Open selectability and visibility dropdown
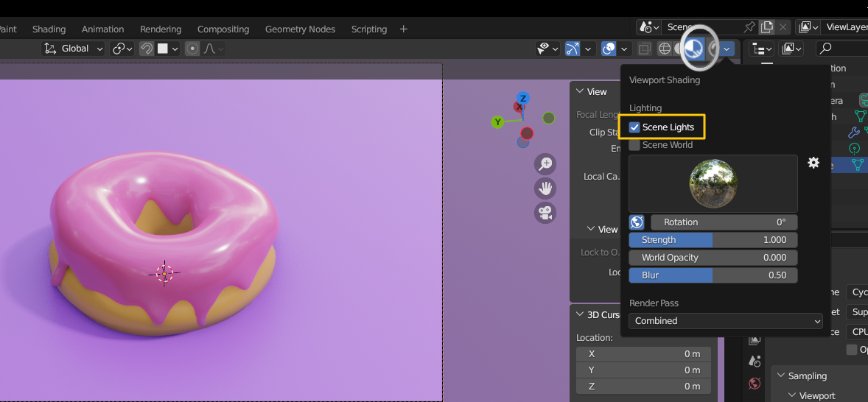This screenshot has height=402, width=868. tap(547, 49)
